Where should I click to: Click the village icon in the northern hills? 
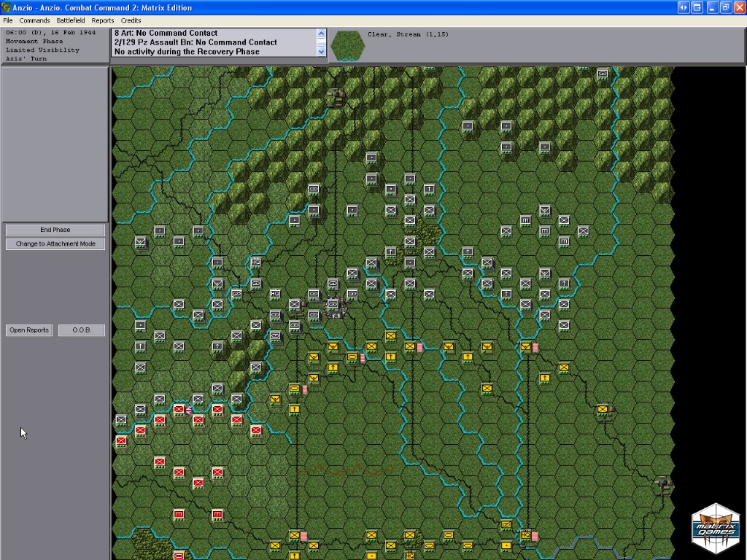point(336,96)
